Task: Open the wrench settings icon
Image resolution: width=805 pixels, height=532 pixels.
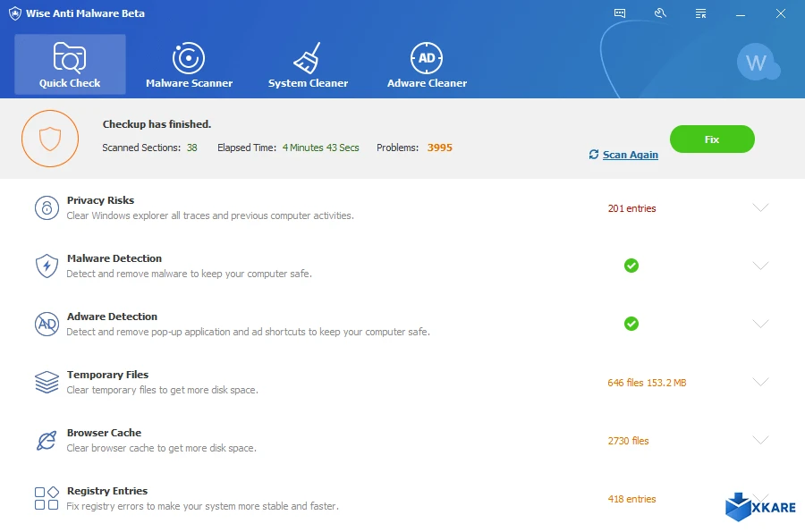Action: [660, 13]
